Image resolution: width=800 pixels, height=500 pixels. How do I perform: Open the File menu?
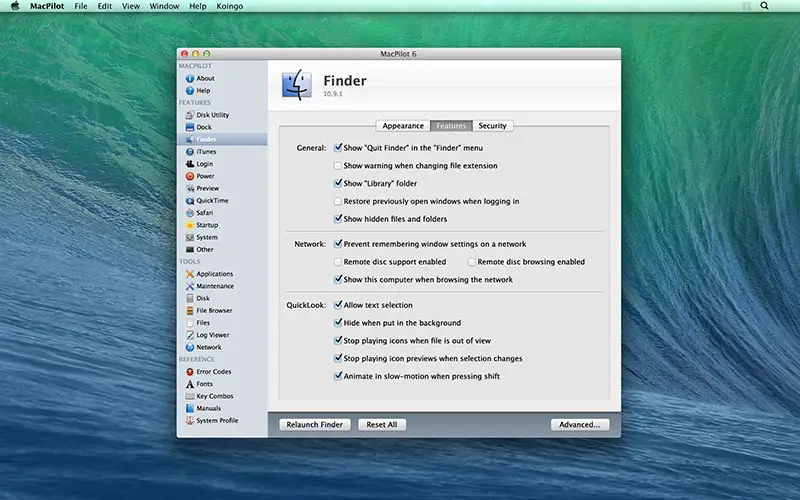81,6
